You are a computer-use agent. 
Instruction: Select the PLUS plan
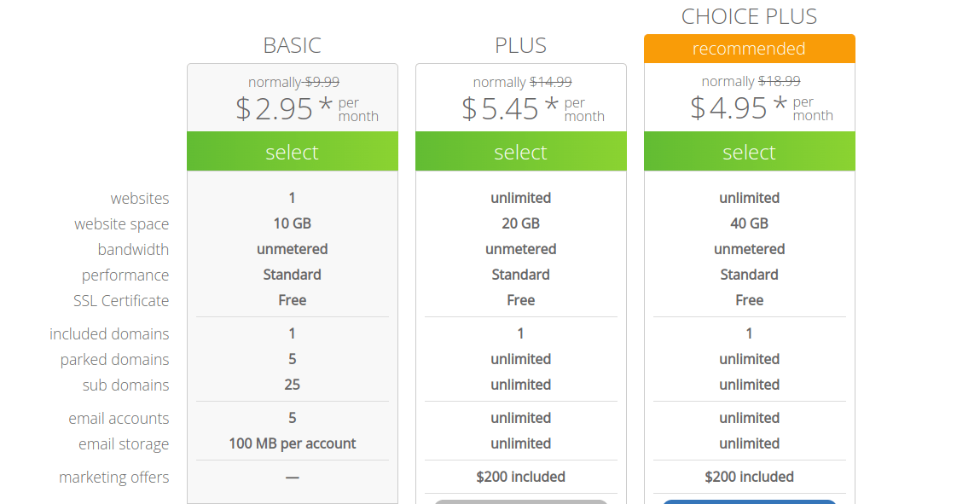pos(520,151)
